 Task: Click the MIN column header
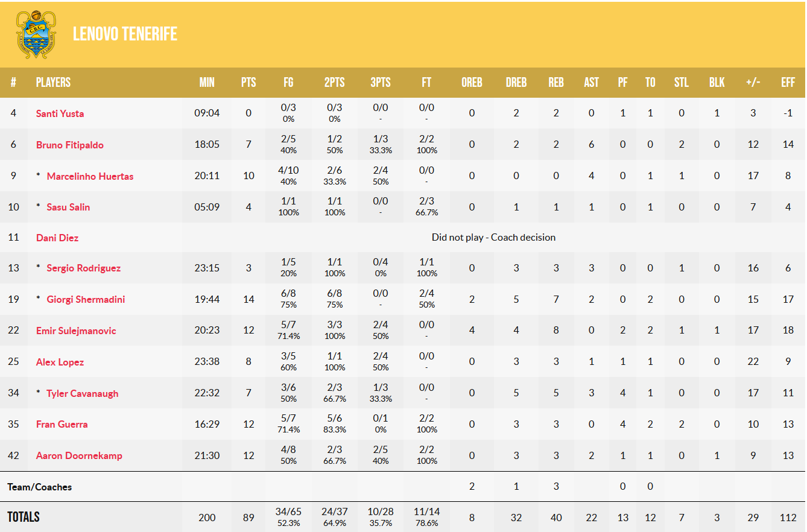click(x=207, y=83)
